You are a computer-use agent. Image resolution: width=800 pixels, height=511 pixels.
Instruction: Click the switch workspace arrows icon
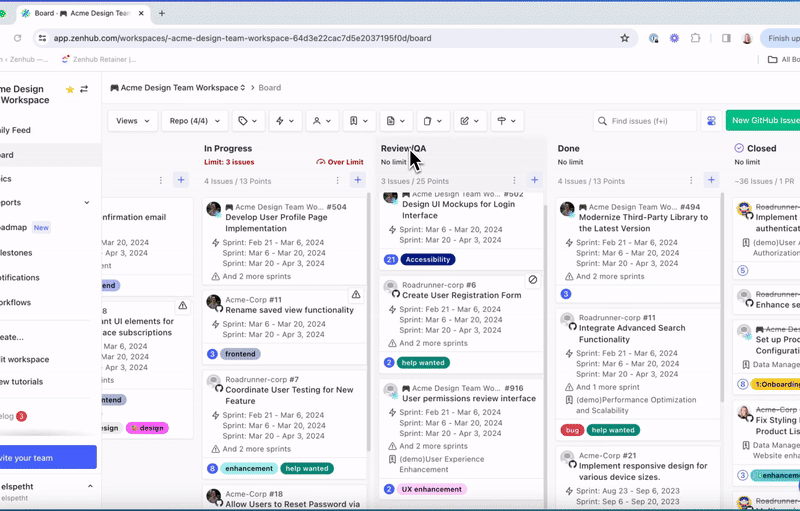pyautogui.click(x=84, y=89)
